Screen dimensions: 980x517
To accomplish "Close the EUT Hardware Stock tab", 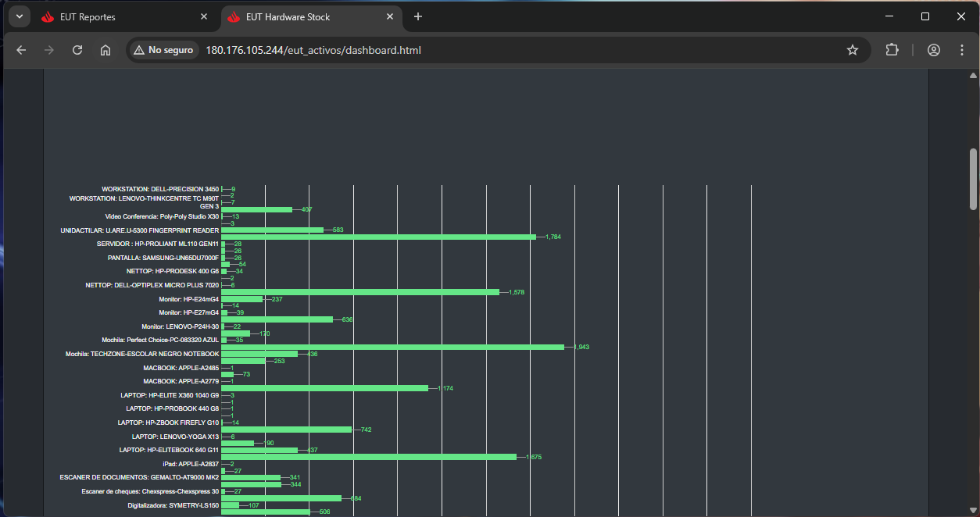I will tap(389, 17).
